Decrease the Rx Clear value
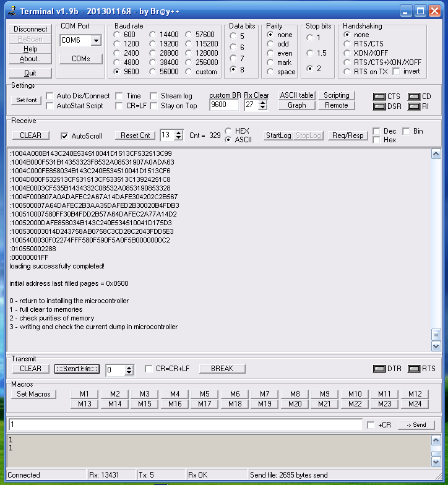 click(x=262, y=108)
